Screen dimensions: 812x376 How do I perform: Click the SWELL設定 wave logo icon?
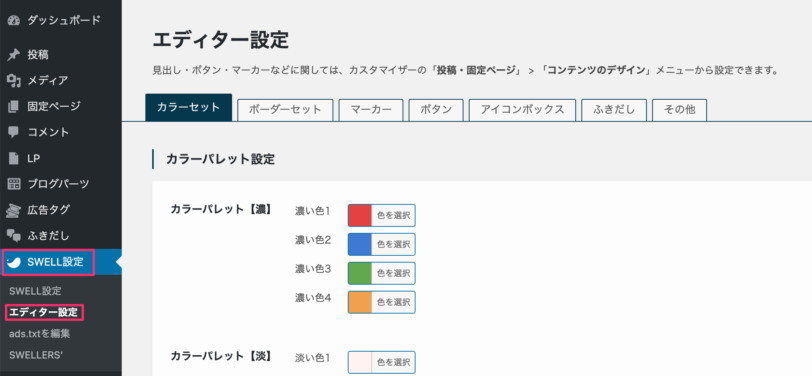click(x=14, y=262)
